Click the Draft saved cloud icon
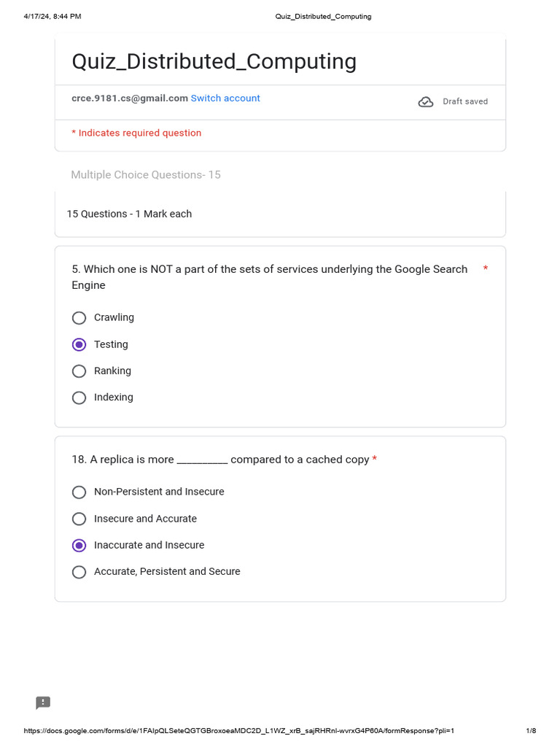The image size is (560, 747). 426,102
